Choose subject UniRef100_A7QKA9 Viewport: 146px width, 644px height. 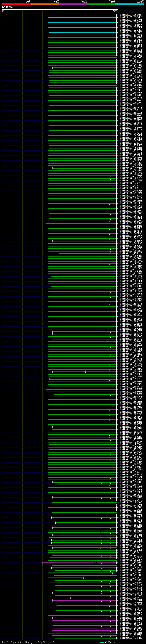(131, 638)
